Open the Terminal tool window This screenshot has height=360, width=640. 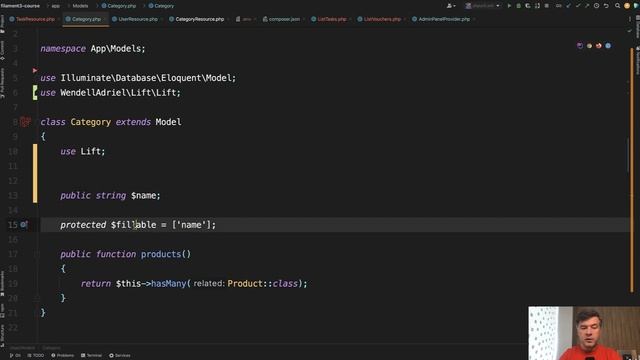coord(91,356)
